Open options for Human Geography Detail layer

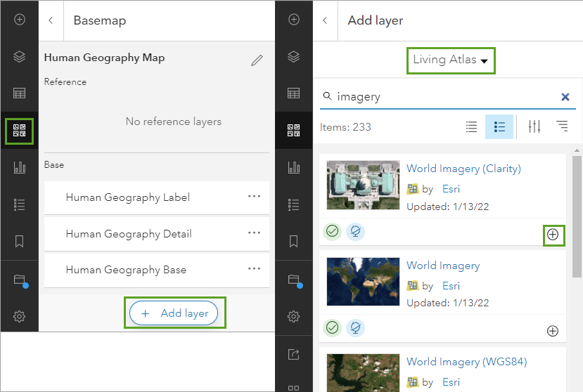[x=255, y=233]
